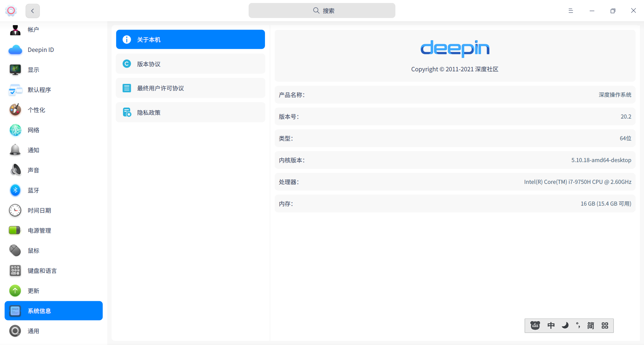The width and height of the screenshot is (644, 345).
Task: Click the 帐户 user icon
Action: (x=15, y=30)
